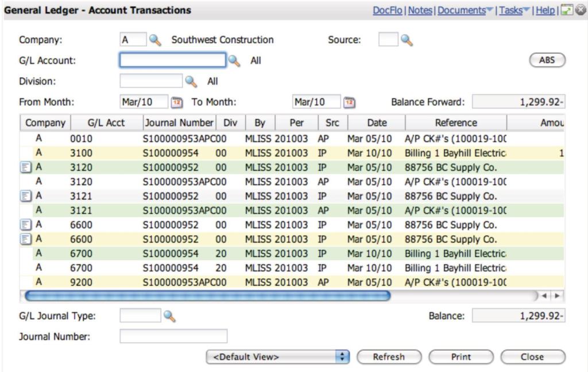This screenshot has width=588, height=372.
Task: Toggle the ABS button
Action: click(546, 60)
